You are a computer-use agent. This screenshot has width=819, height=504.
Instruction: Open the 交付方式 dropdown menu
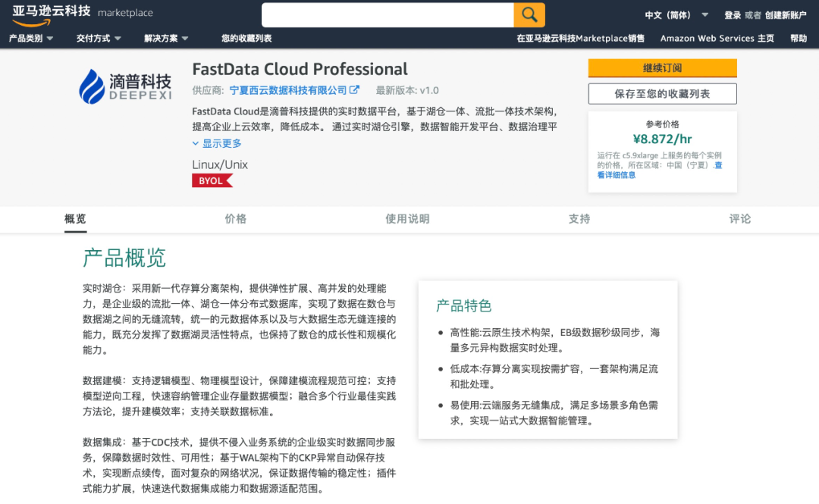pyautogui.click(x=98, y=38)
